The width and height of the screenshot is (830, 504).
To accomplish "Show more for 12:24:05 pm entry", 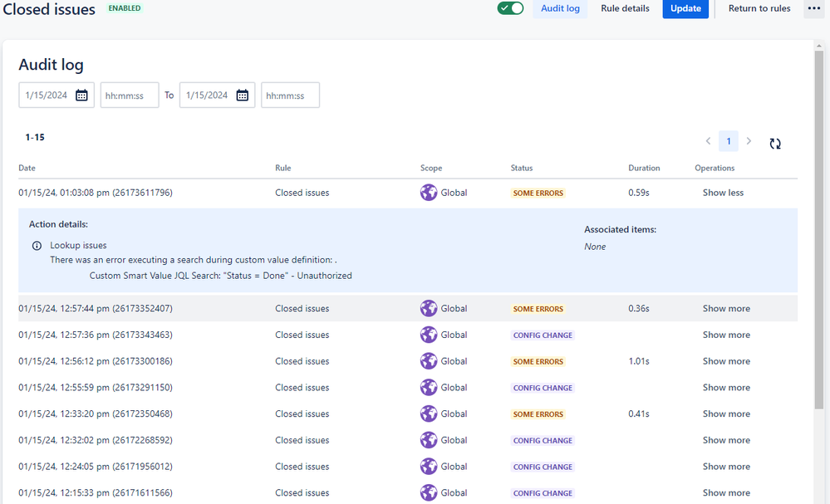I will (x=726, y=467).
